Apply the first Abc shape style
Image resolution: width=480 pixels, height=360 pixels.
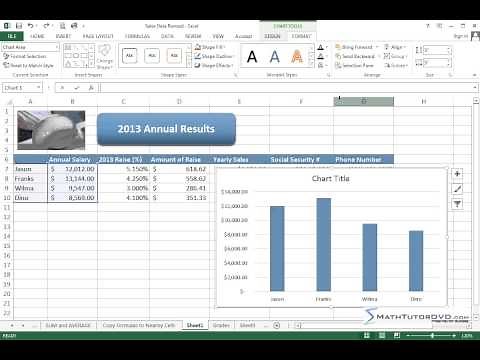(130, 56)
